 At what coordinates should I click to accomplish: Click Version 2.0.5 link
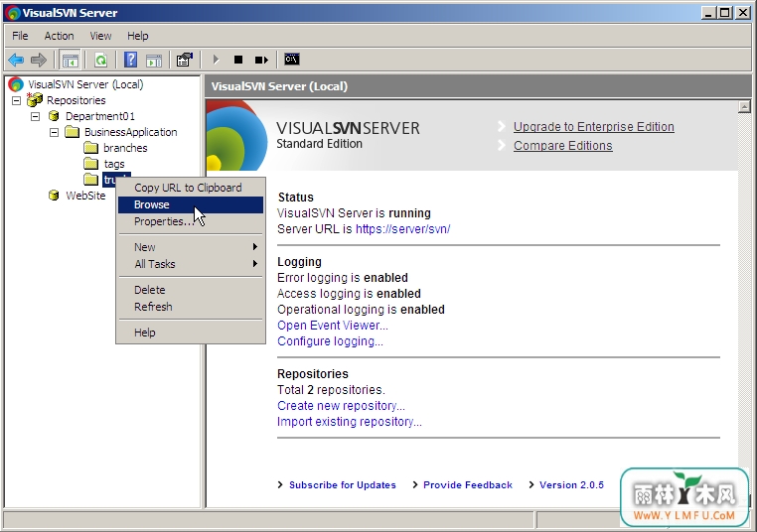click(571, 484)
